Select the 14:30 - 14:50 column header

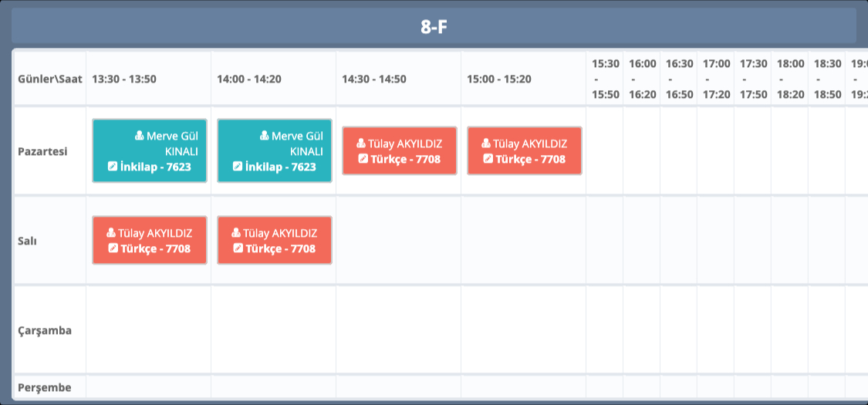click(374, 79)
